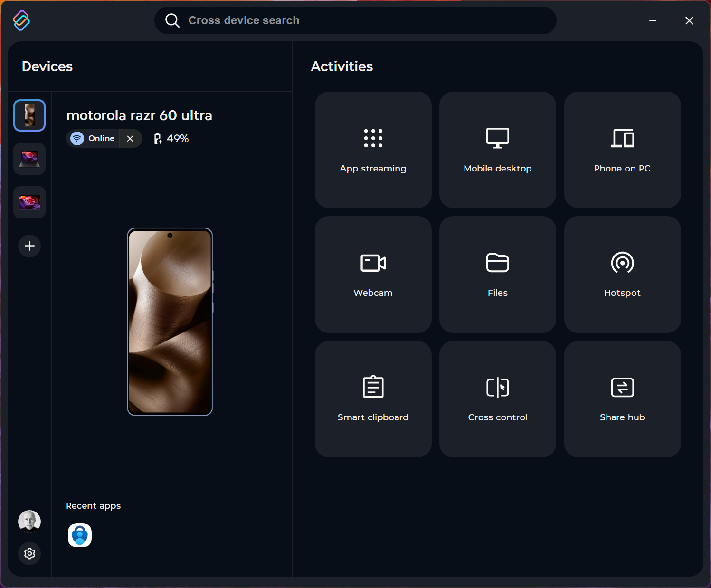
Task: Launch Mobile desktop activity
Action: click(497, 150)
